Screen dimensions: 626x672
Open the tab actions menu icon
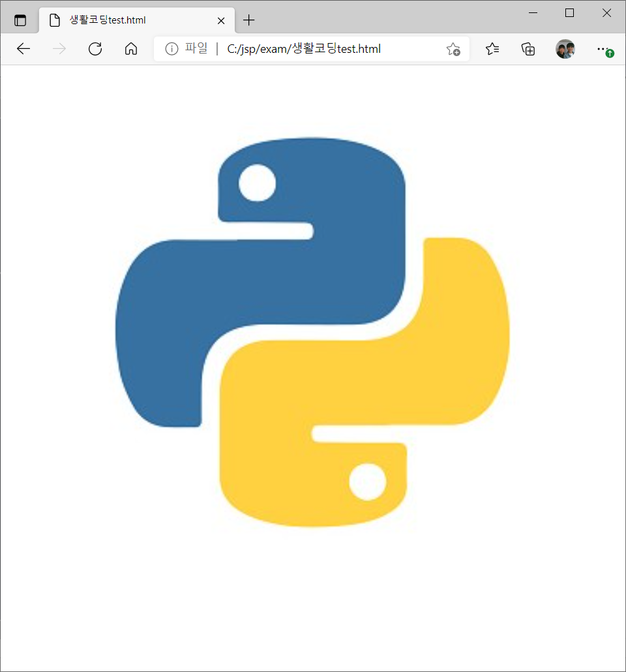click(20, 20)
